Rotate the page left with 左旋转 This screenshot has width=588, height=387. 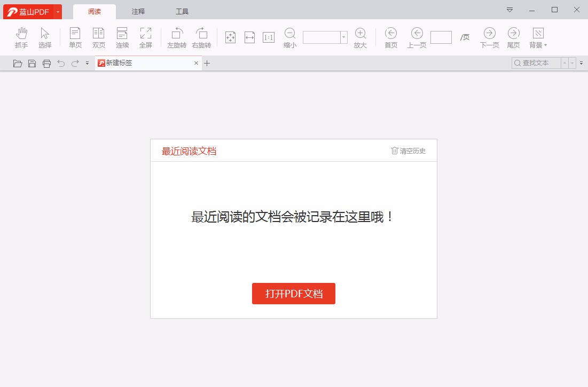click(x=176, y=37)
